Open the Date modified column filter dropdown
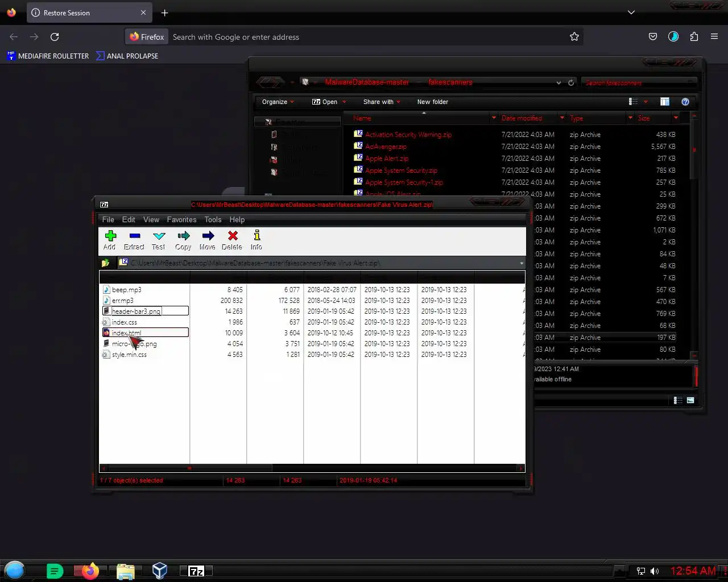Screen dimensions: 728x582 (562, 118)
